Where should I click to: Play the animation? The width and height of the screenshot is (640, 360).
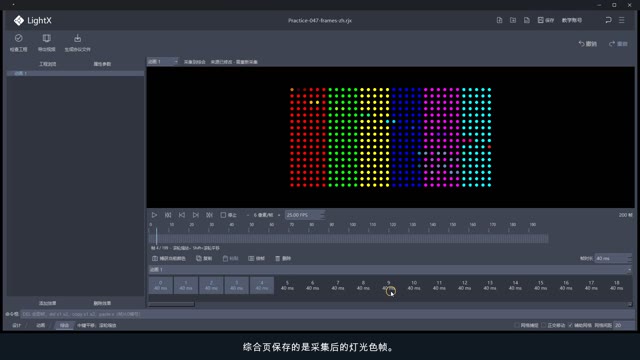coord(154,215)
